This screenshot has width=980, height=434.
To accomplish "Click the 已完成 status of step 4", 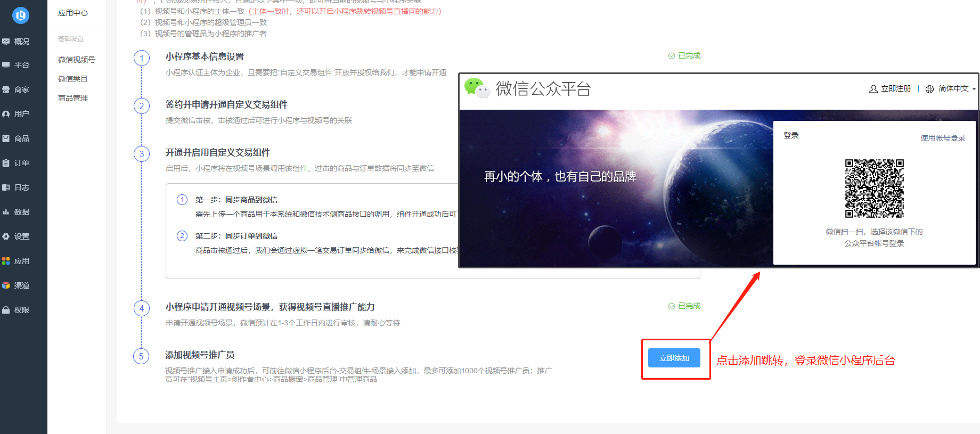I will coord(684,306).
